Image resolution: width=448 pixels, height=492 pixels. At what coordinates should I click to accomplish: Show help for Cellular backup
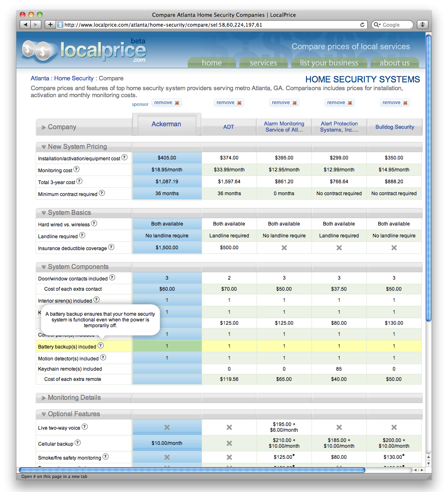[78, 443]
